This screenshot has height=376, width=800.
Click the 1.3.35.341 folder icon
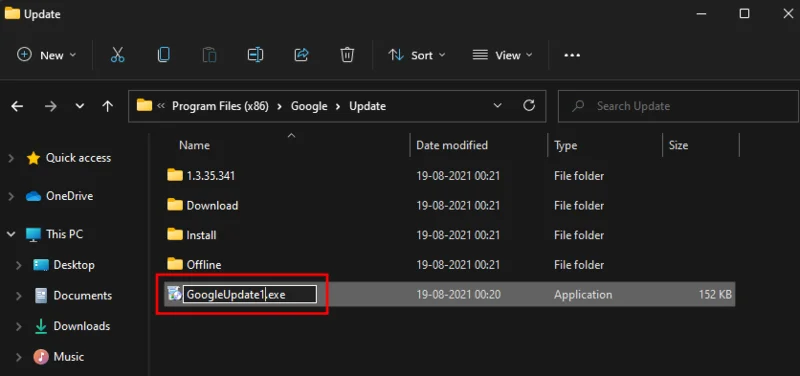coord(175,176)
